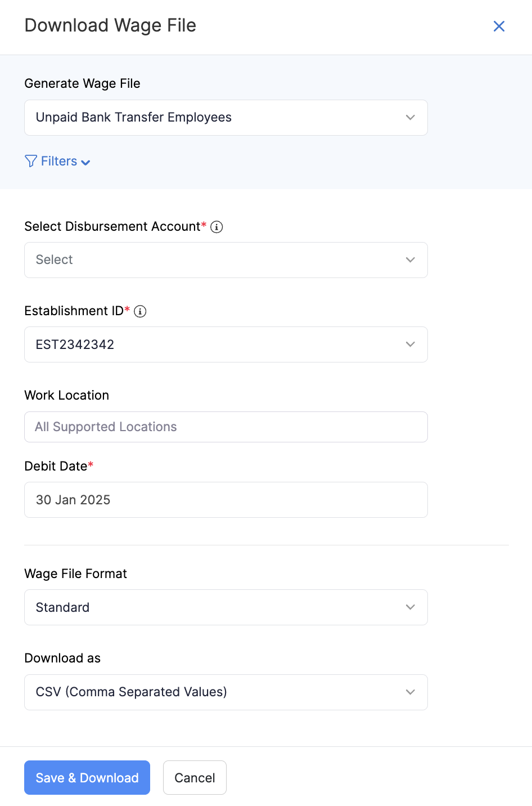This screenshot has height=806, width=532.
Task: Click the chevron on the Disbursement Account selector
Action: (x=410, y=259)
